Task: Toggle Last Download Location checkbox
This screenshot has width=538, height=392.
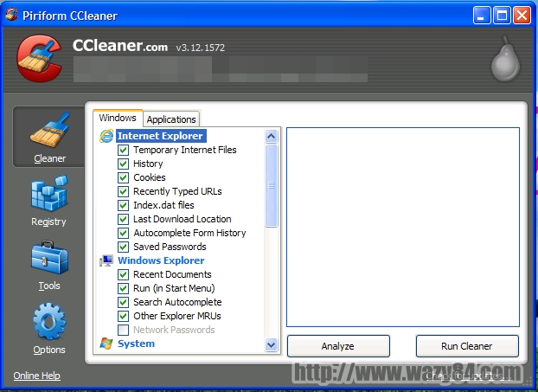Action: click(x=123, y=219)
